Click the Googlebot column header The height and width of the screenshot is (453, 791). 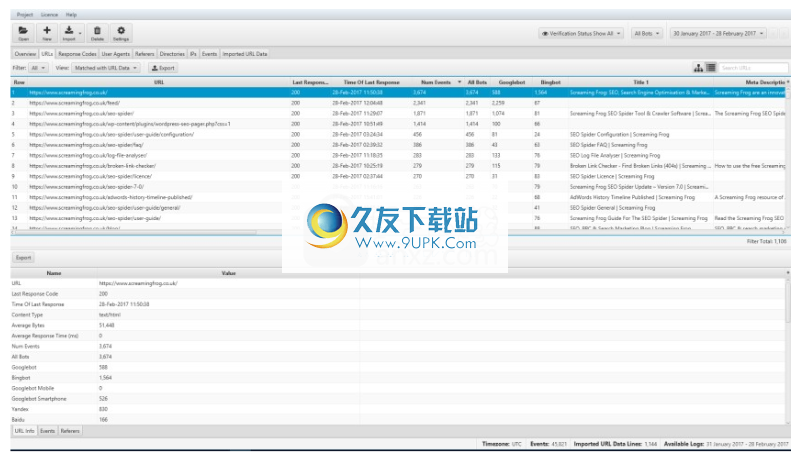point(512,82)
